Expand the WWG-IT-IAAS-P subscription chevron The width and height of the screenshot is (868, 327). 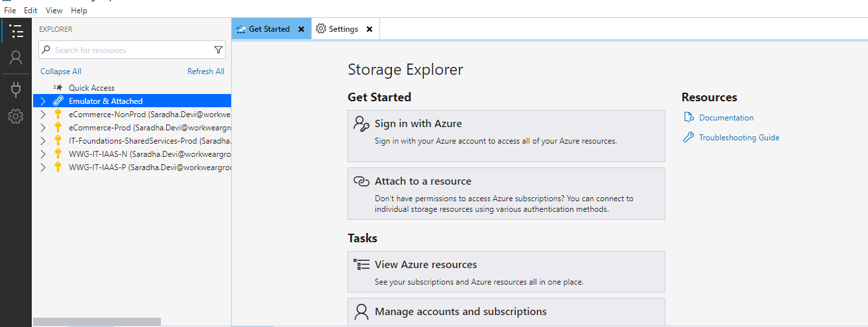42,167
